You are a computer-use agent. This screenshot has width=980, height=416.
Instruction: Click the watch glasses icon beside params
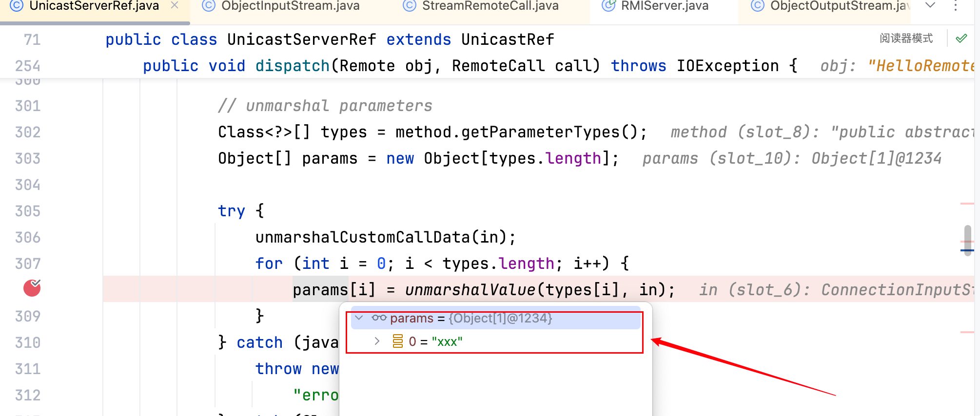[379, 318]
